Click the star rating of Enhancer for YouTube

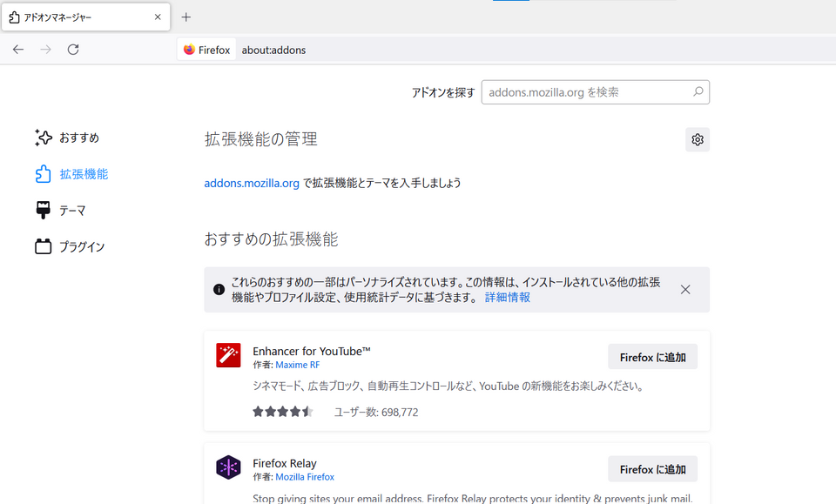[283, 412]
